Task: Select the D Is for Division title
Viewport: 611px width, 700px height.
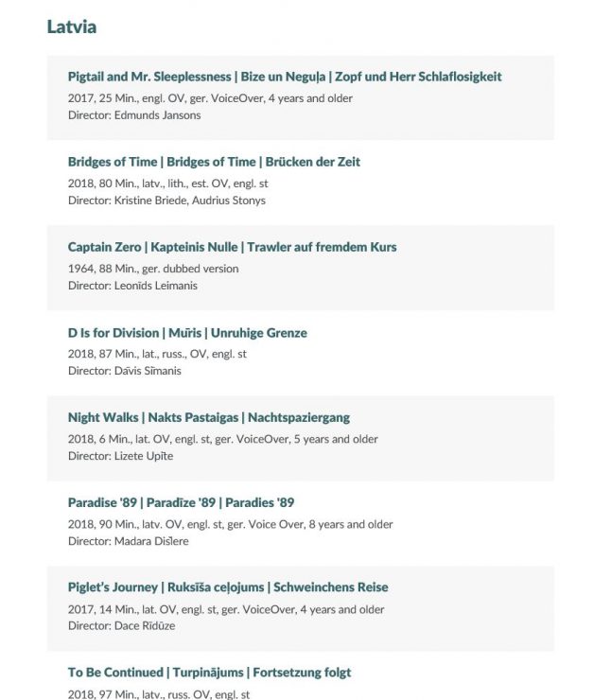Action: pyautogui.click(x=187, y=333)
